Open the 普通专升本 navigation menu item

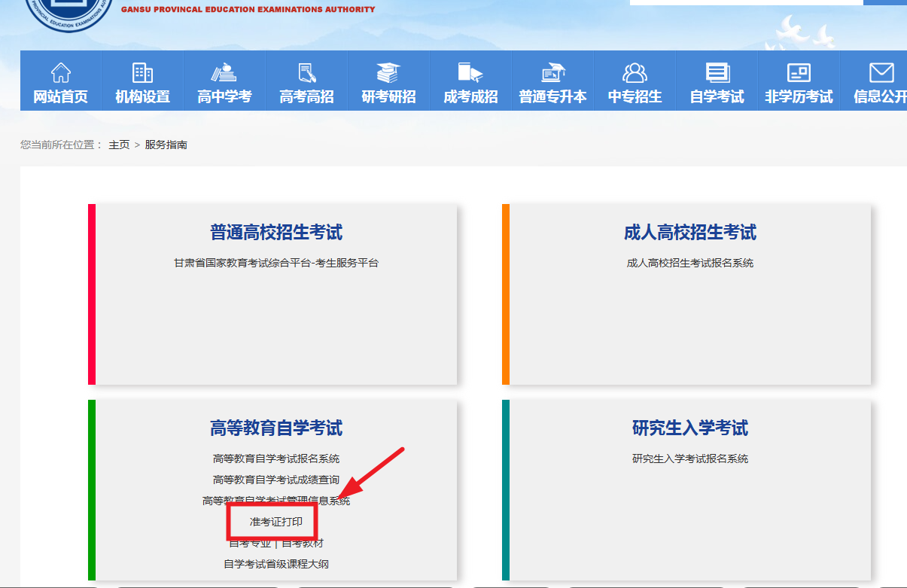(552, 96)
